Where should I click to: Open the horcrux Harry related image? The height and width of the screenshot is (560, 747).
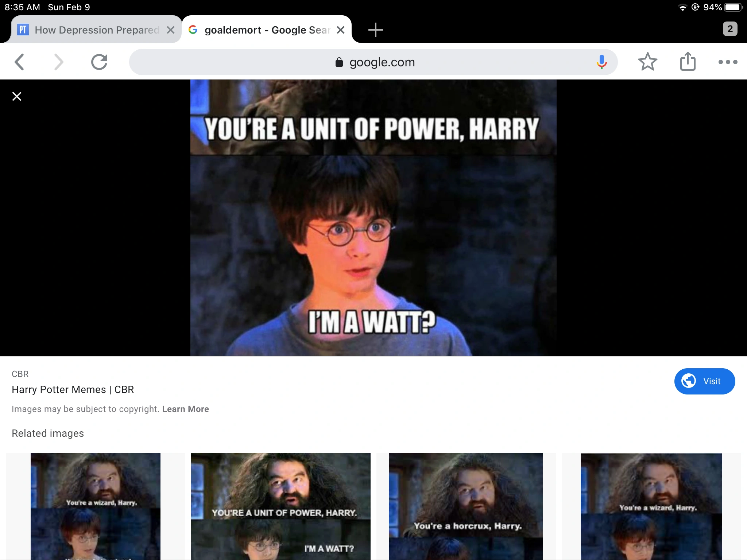pyautogui.click(x=466, y=506)
